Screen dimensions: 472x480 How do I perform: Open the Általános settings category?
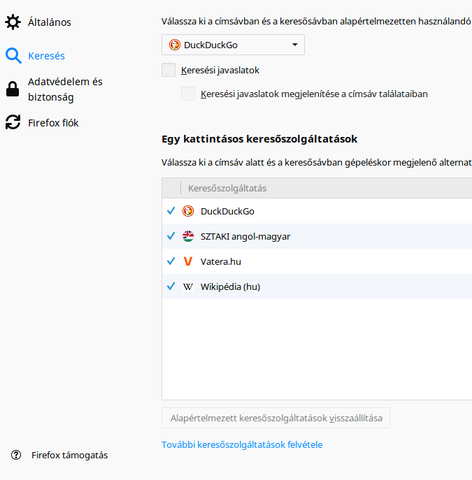(x=49, y=22)
